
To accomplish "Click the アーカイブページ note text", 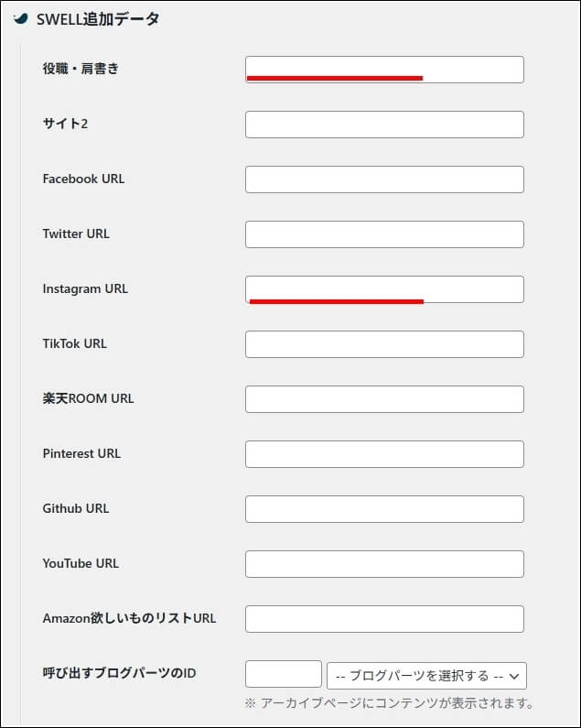I will point(389,703).
